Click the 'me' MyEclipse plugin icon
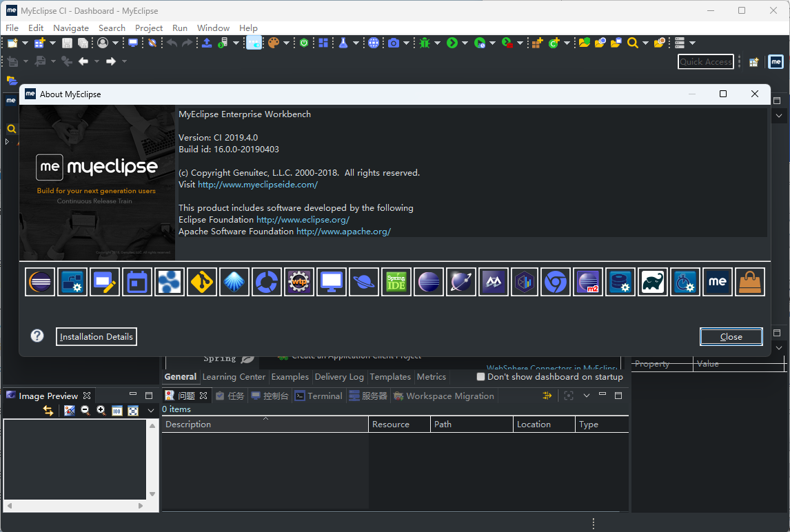Screen dimensions: 790x532 [x=718, y=282]
